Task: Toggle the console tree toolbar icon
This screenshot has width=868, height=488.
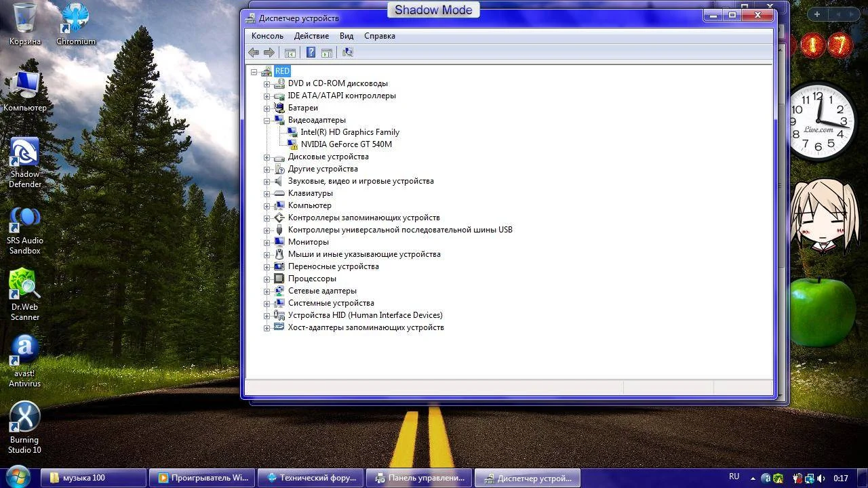Action: [290, 52]
